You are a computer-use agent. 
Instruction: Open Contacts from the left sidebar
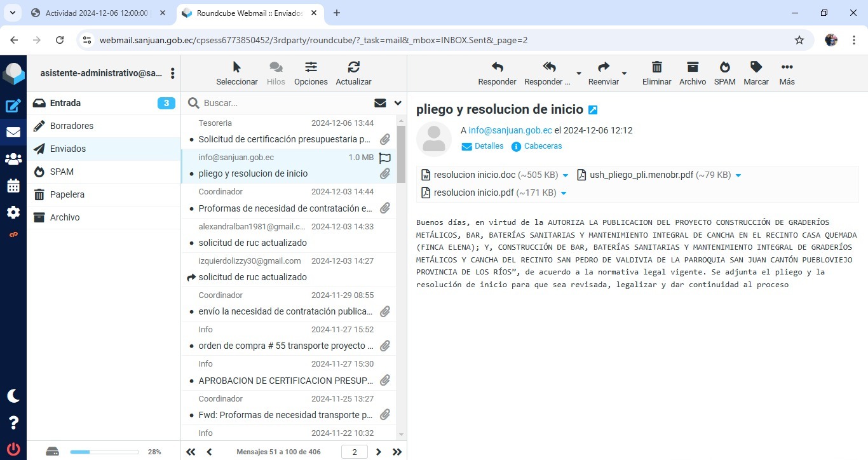tap(13, 159)
